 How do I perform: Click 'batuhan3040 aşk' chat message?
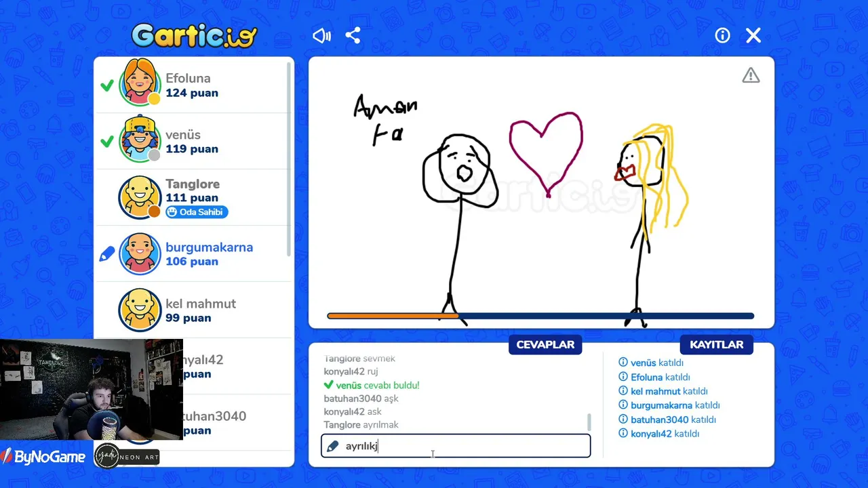tap(361, 399)
